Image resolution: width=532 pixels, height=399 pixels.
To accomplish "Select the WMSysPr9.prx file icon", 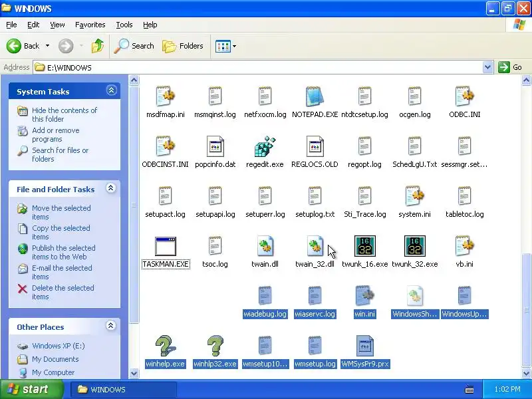I will point(364,346).
